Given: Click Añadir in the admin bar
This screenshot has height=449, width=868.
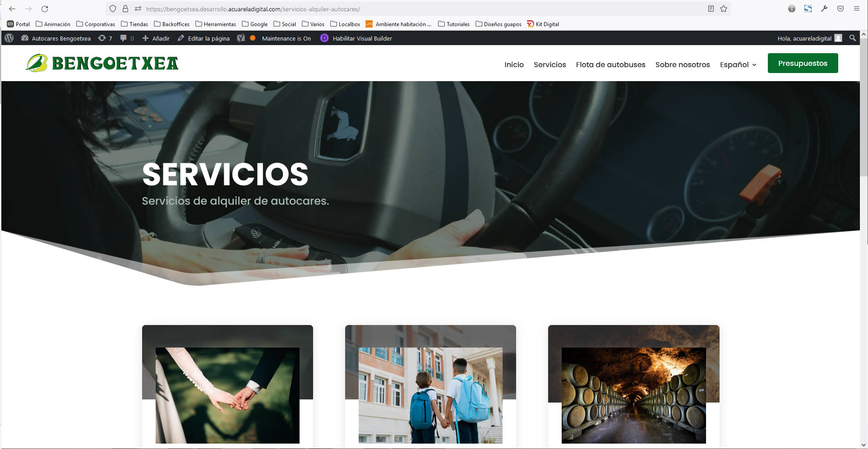Looking at the screenshot, I should [x=156, y=38].
